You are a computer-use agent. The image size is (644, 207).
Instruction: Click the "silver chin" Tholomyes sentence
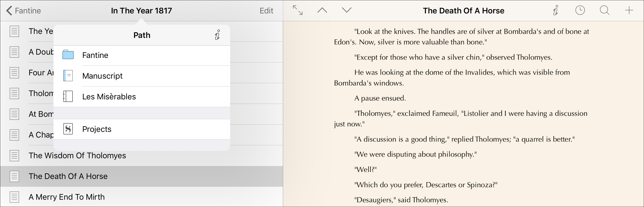(453, 57)
